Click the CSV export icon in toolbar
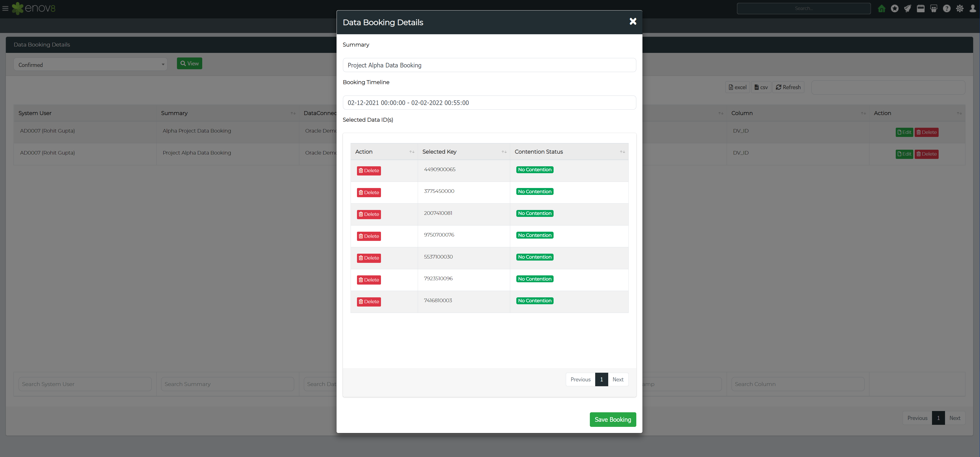The height and width of the screenshot is (457, 980). (x=761, y=87)
